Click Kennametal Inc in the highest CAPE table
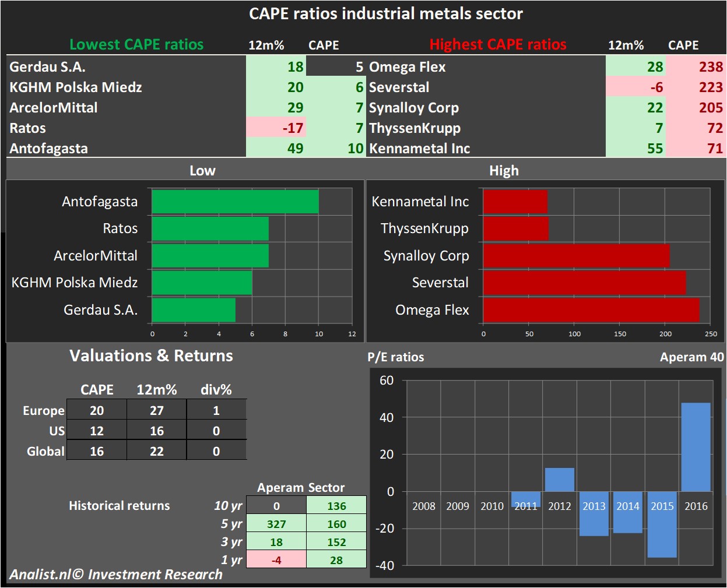The height and width of the screenshot is (588, 727). coord(420,149)
